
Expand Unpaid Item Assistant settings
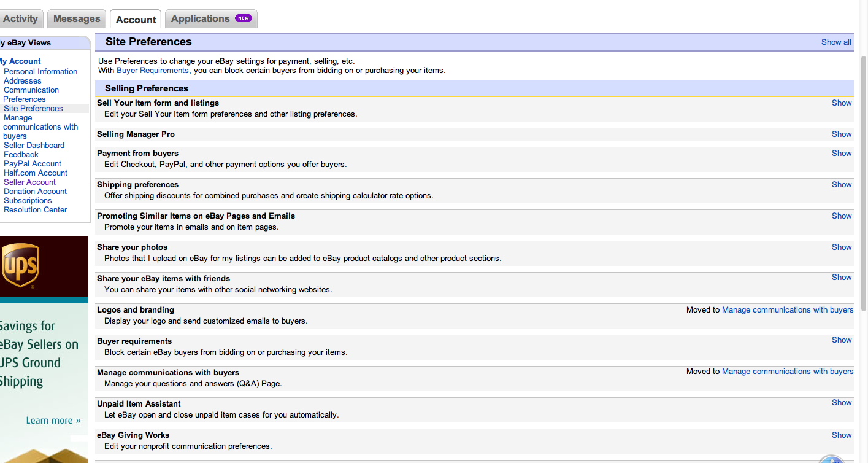(x=842, y=403)
